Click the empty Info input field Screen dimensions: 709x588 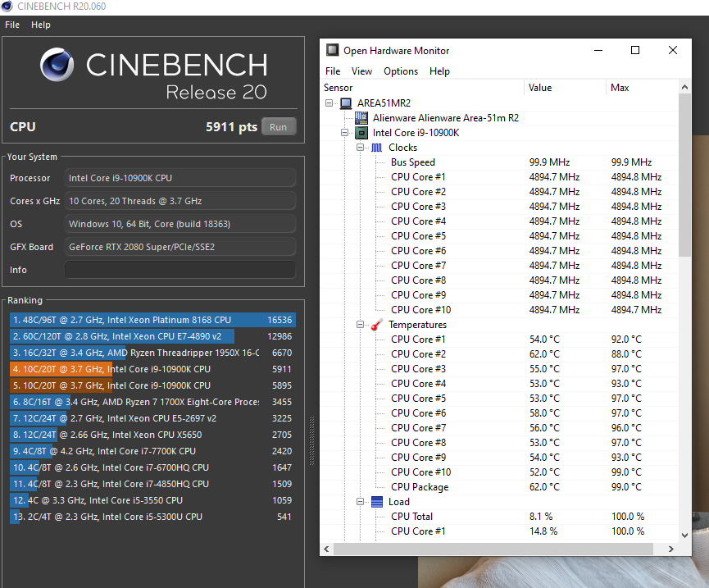180,270
